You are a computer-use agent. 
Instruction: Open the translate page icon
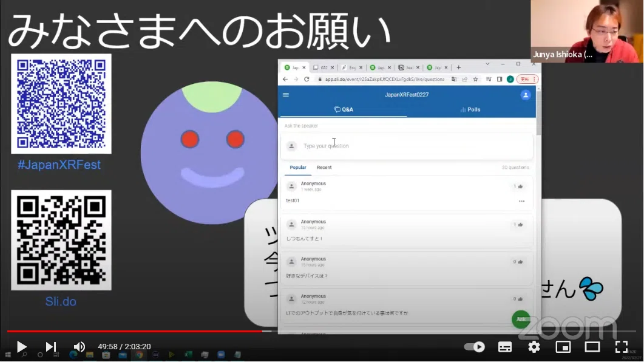click(x=454, y=80)
